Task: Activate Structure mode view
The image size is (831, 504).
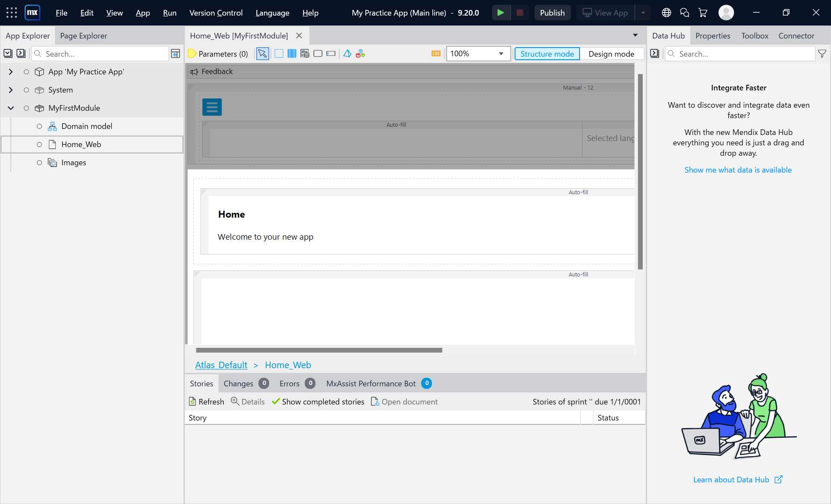Action: (x=547, y=54)
